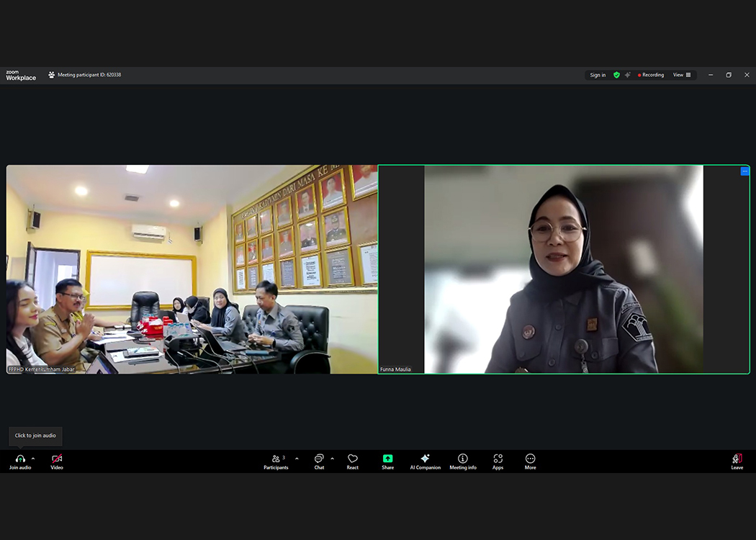The height and width of the screenshot is (540, 756).
Task: Click Sign in at the top bar
Action: 598,75
